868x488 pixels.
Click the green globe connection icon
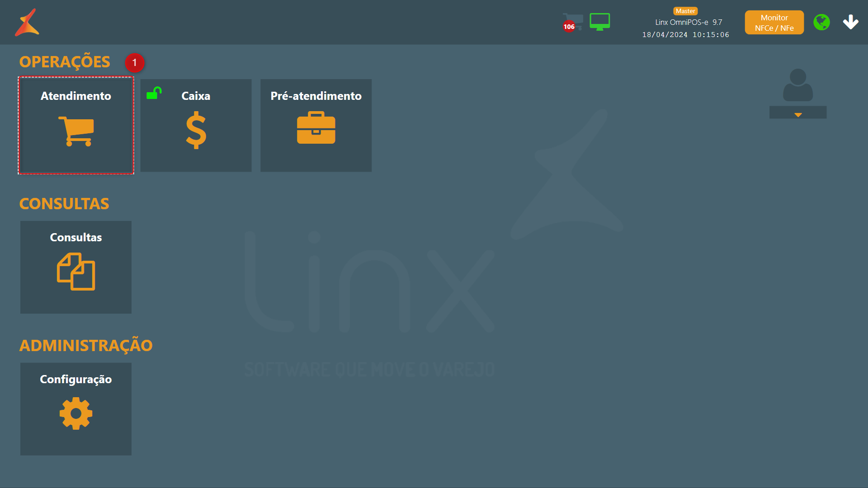821,22
